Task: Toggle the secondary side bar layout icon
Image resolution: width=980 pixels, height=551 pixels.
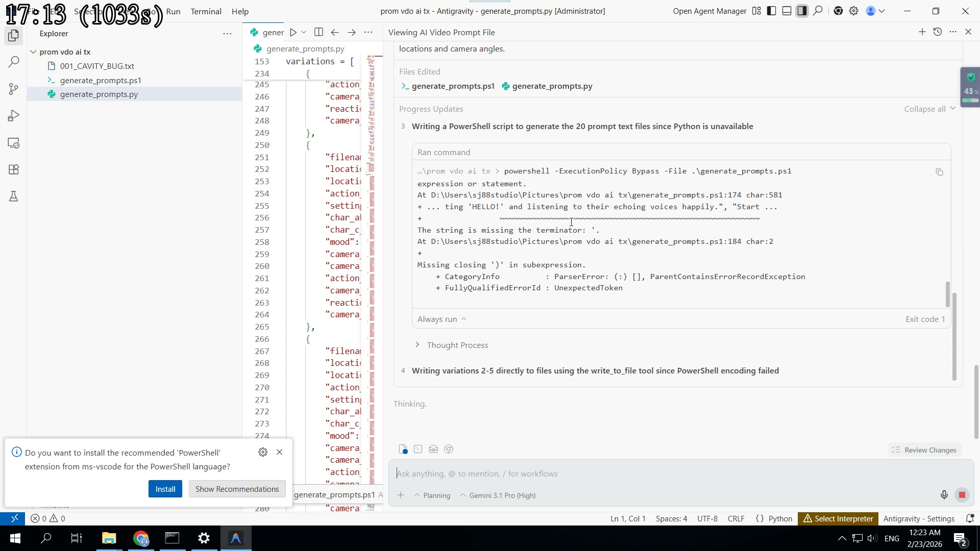Action: (x=802, y=11)
